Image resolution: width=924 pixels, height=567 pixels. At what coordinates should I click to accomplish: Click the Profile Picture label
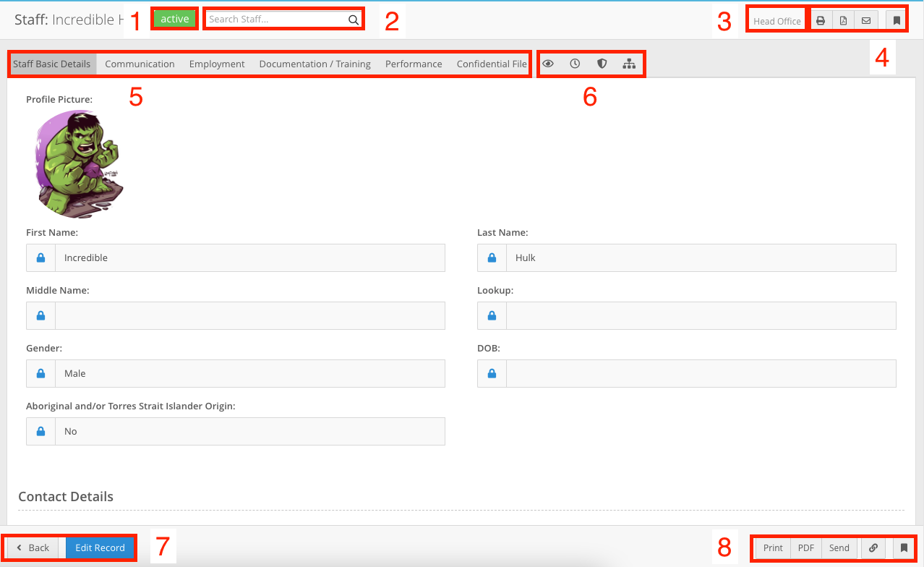pyautogui.click(x=59, y=99)
